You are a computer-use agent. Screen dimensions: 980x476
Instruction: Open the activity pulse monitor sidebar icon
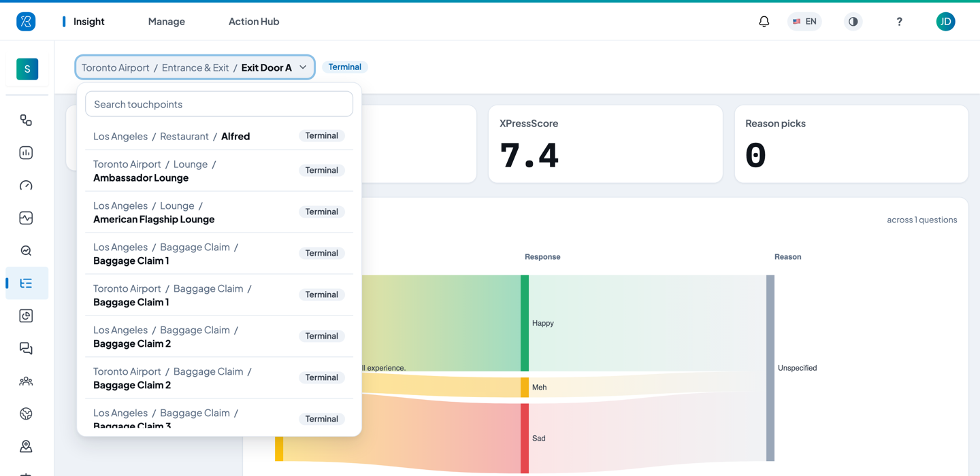pyautogui.click(x=26, y=218)
